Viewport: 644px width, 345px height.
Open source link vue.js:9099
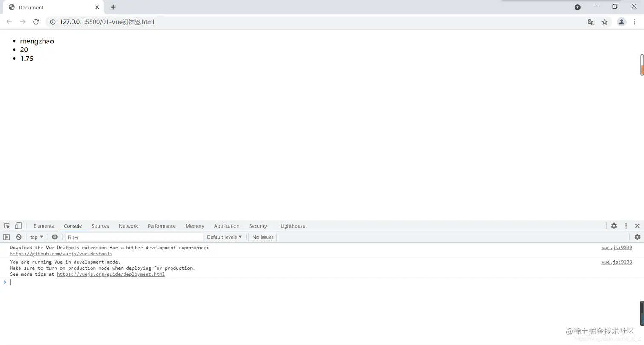617,248
